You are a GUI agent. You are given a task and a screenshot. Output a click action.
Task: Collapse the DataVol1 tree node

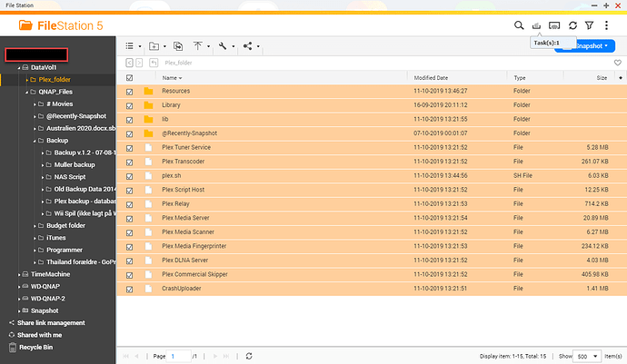tap(19, 68)
